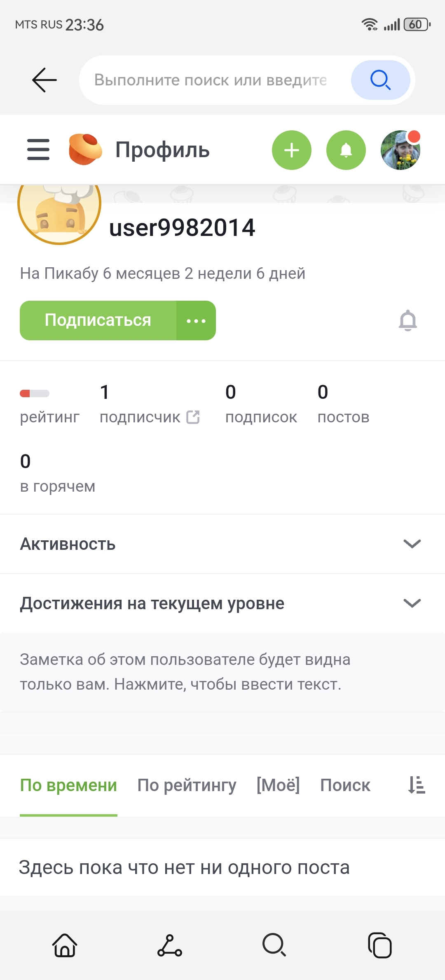Open the Поиск tab
The width and height of the screenshot is (445, 980).
point(345,785)
